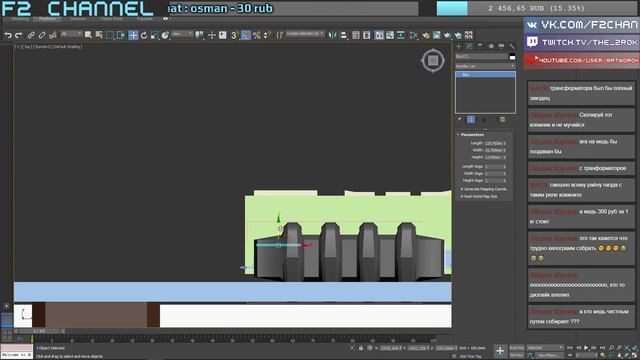Select the Unlink selection tool
The height and width of the screenshot is (360, 640).
[42, 36]
